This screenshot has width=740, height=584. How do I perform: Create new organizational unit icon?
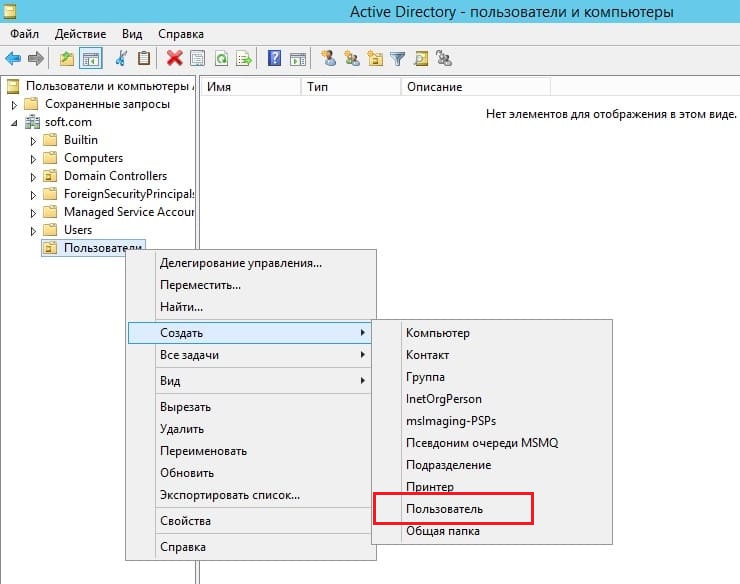point(375,59)
